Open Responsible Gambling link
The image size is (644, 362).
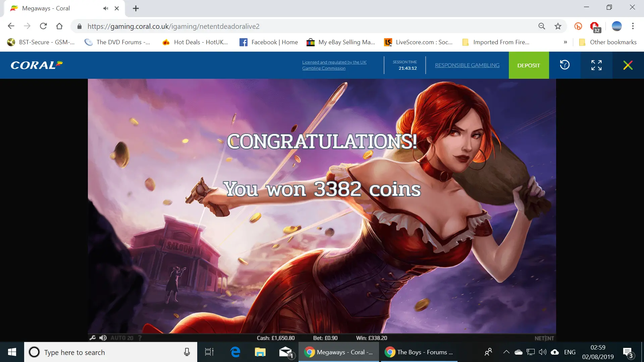[467, 65]
